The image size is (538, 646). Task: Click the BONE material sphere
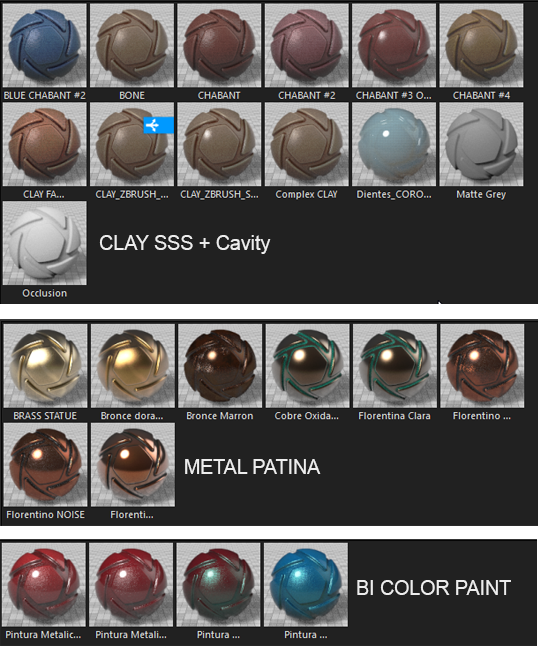click(x=132, y=45)
